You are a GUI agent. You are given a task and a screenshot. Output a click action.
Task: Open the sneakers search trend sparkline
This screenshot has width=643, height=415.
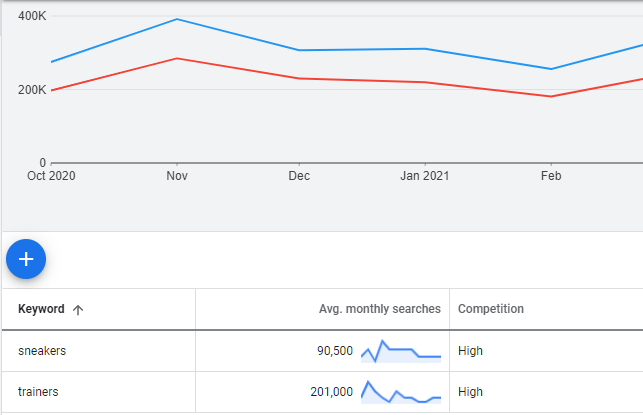(400, 351)
